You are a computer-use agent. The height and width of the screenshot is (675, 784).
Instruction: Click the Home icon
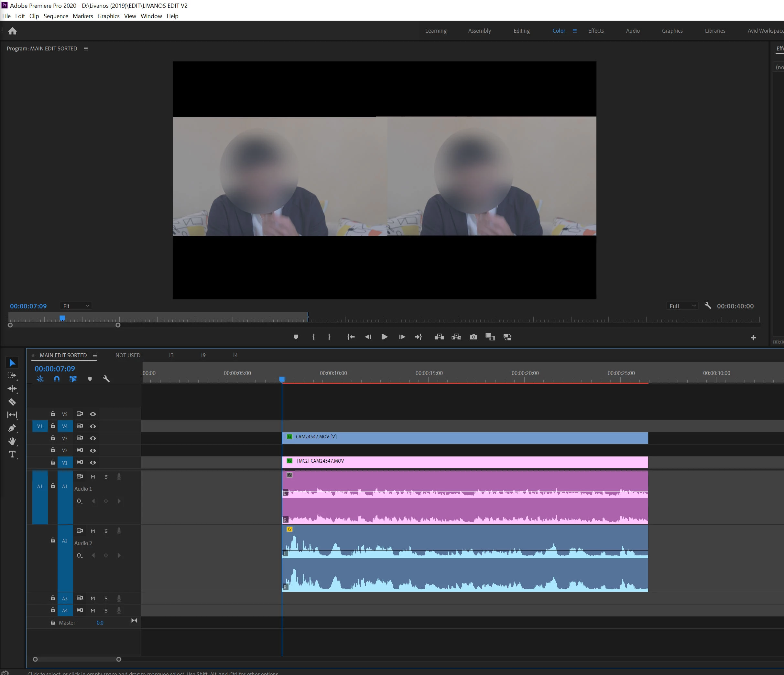[x=13, y=31]
